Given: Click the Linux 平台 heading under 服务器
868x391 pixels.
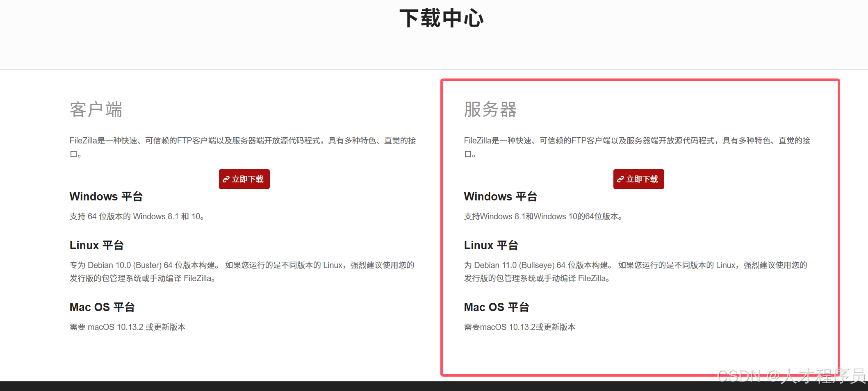Looking at the screenshot, I should pyautogui.click(x=491, y=246).
